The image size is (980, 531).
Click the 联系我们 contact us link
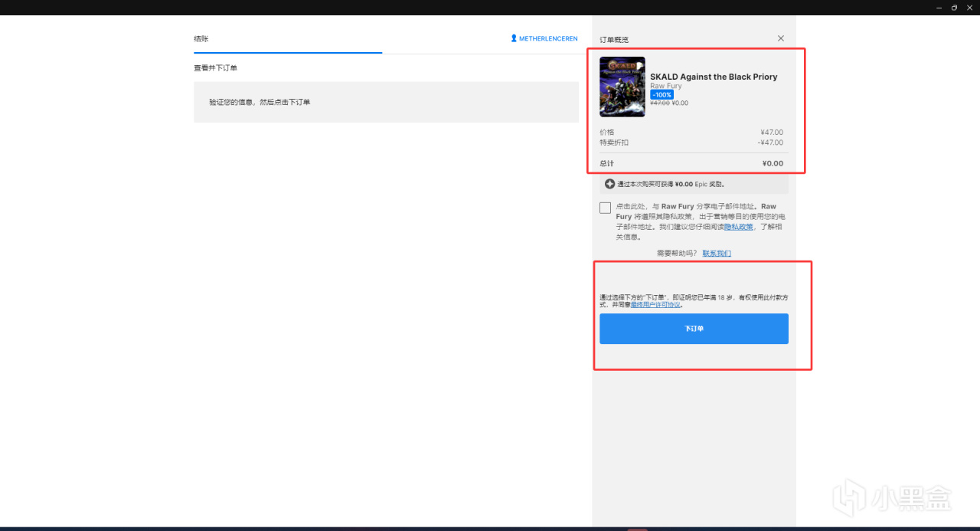point(717,254)
